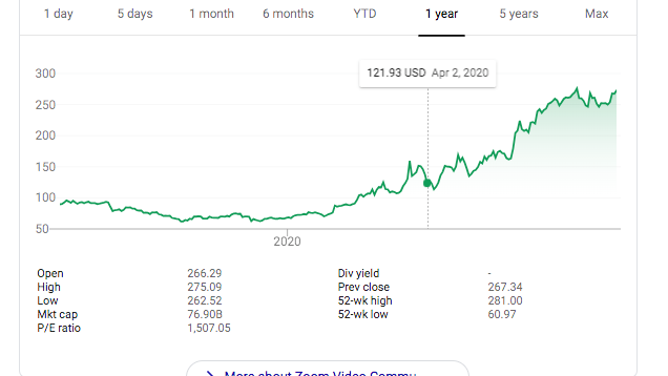The height and width of the screenshot is (376, 668).
Task: Open the 1 month chart view
Action: (x=212, y=14)
